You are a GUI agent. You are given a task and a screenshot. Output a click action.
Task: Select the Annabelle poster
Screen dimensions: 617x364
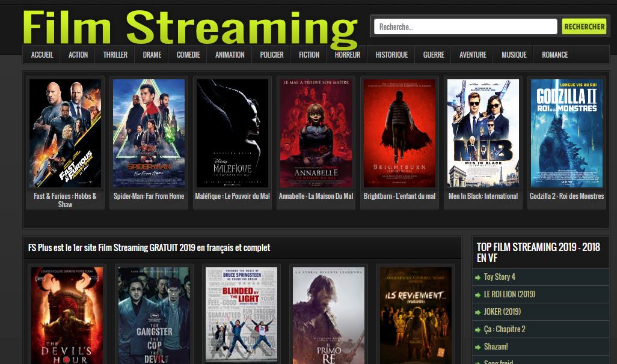[316, 133]
